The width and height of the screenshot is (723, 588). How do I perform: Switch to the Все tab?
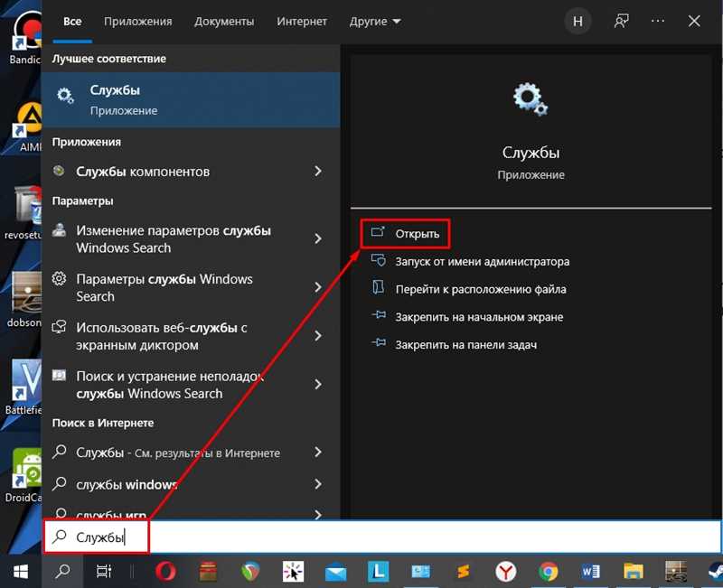tap(72, 22)
